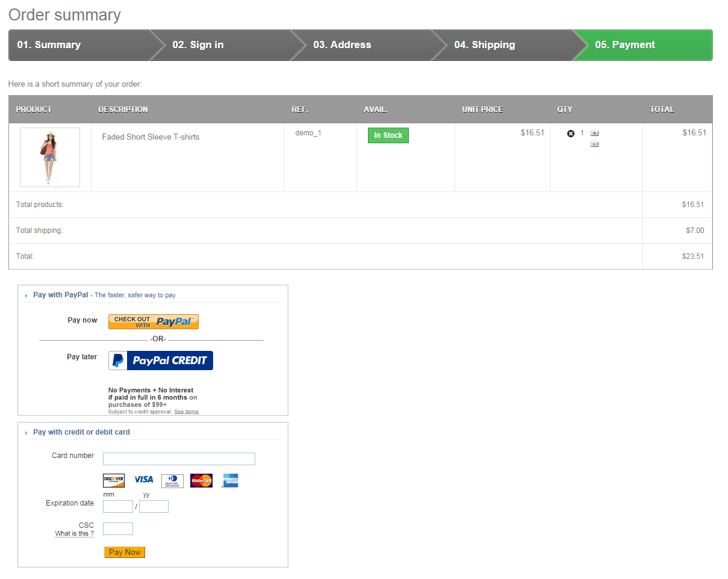Click the Pay with PayPal heading

click(61, 295)
